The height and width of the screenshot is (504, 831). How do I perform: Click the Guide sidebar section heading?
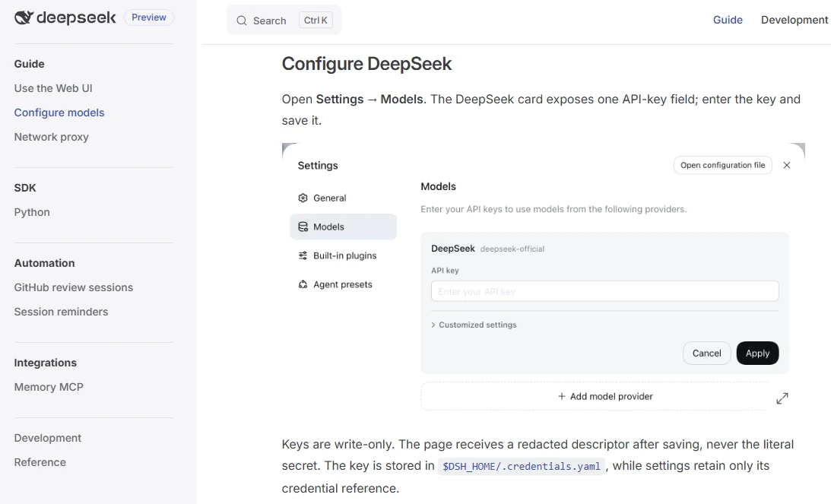click(29, 64)
